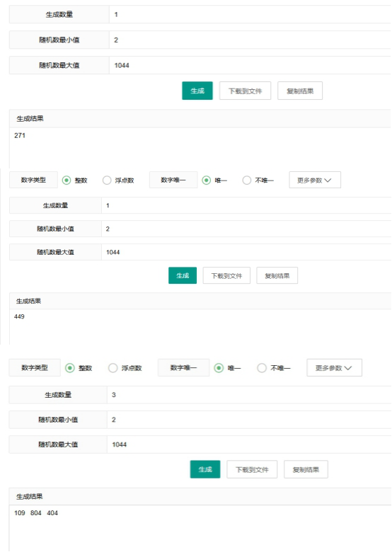The height and width of the screenshot is (552, 392).
Task: Click 复制结果 above the 109 804 404 result
Action: coord(306,469)
